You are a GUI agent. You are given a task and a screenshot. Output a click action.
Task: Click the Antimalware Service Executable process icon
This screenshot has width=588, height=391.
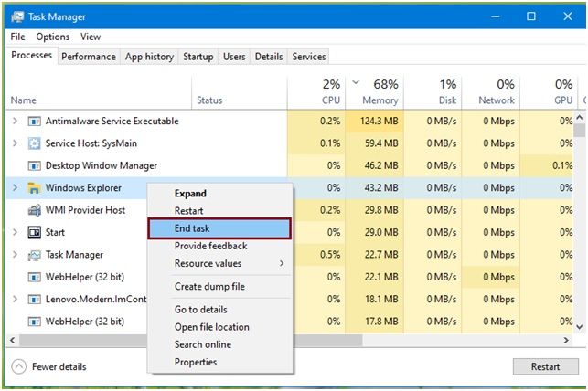pyautogui.click(x=35, y=122)
